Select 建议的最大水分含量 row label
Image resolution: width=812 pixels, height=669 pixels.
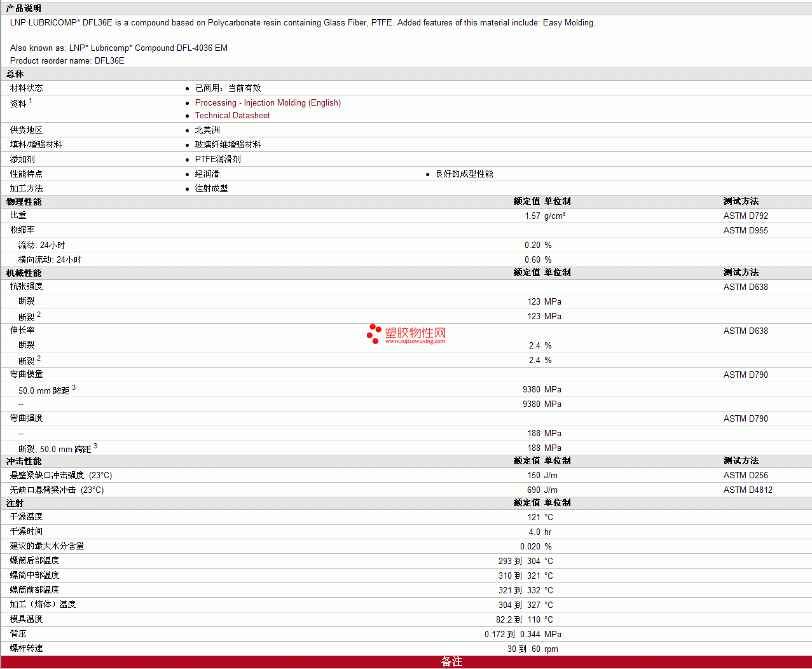(47, 546)
